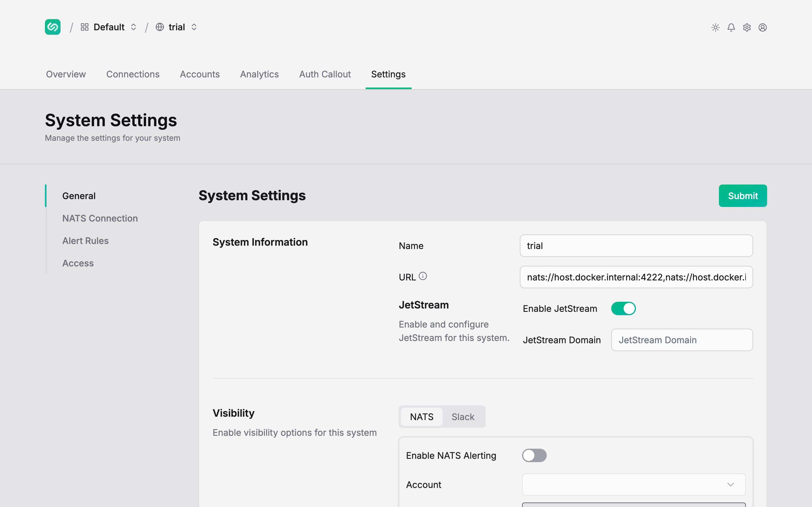Select the NATS visibility tab
This screenshot has width=812, height=507.
(x=422, y=417)
